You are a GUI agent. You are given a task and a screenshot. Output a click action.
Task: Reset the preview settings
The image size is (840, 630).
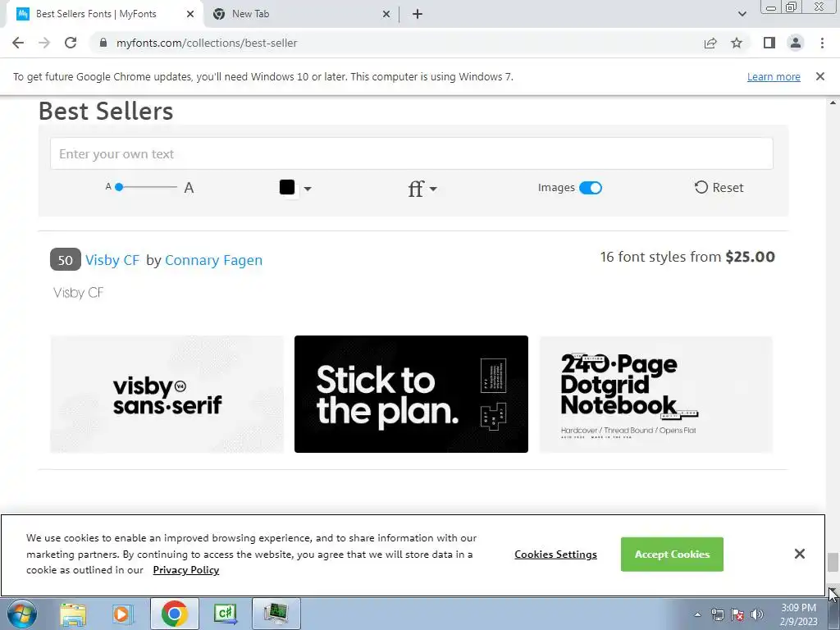pos(719,188)
